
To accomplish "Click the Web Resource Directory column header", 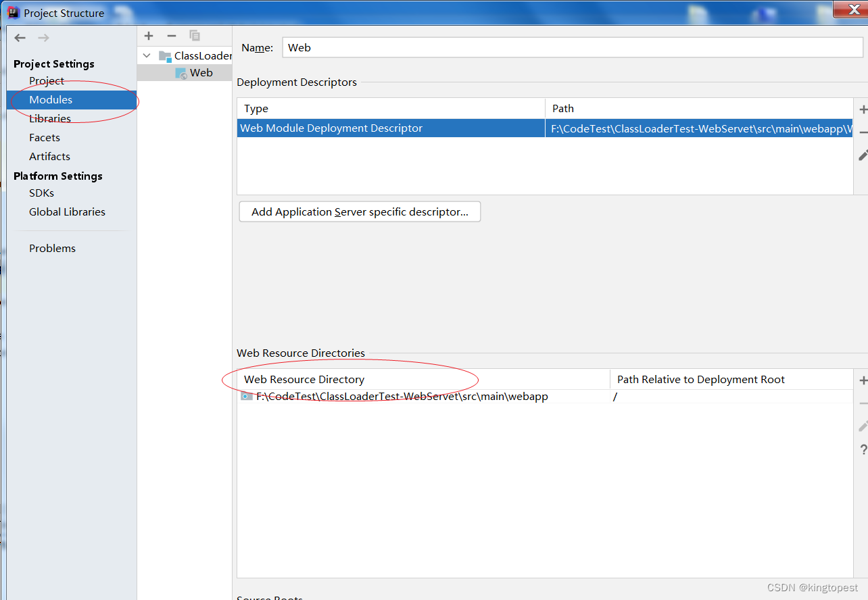I will 423,379.
